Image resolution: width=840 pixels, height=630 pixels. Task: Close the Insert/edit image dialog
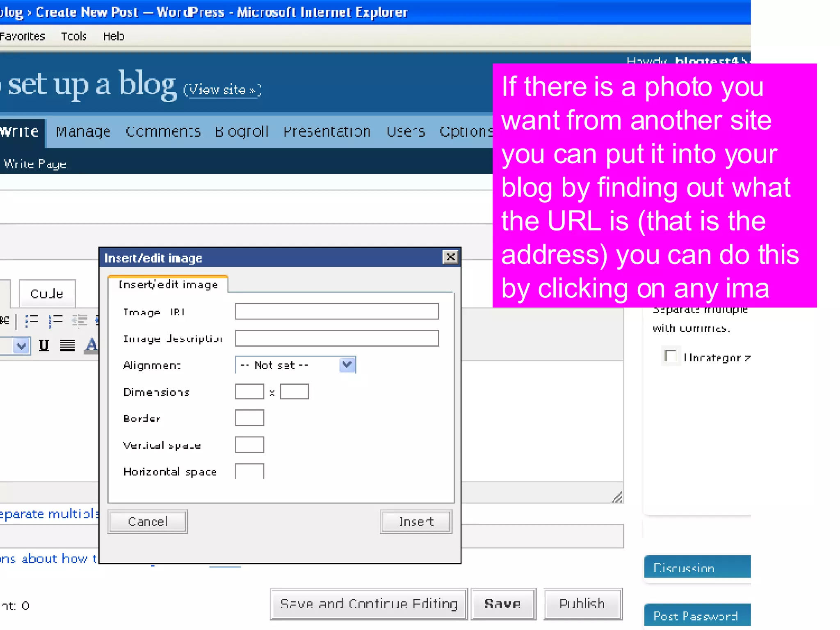click(450, 257)
